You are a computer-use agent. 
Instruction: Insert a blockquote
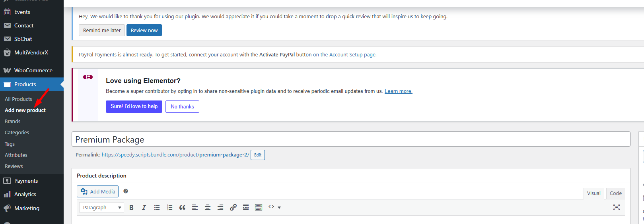click(182, 207)
